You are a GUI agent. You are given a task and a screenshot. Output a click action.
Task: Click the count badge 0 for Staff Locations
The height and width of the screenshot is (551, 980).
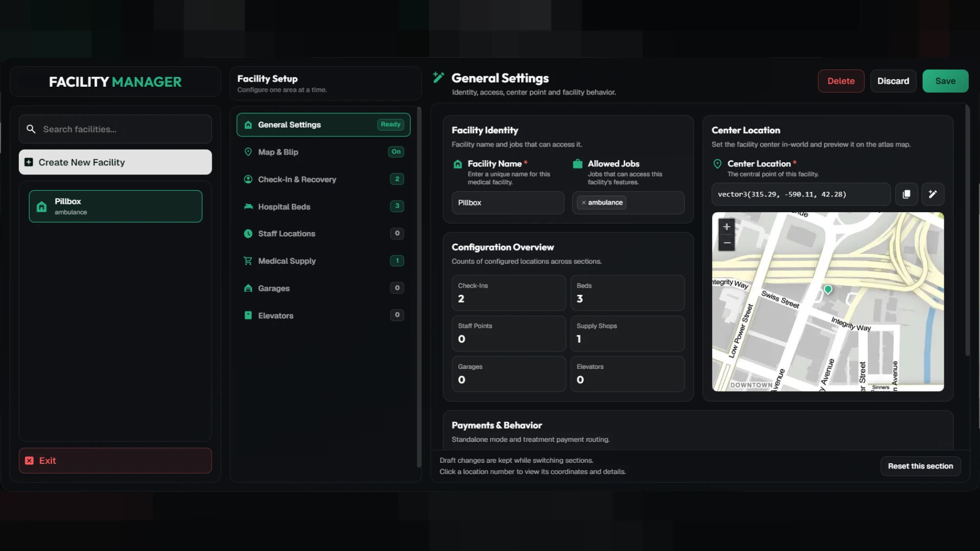click(397, 234)
